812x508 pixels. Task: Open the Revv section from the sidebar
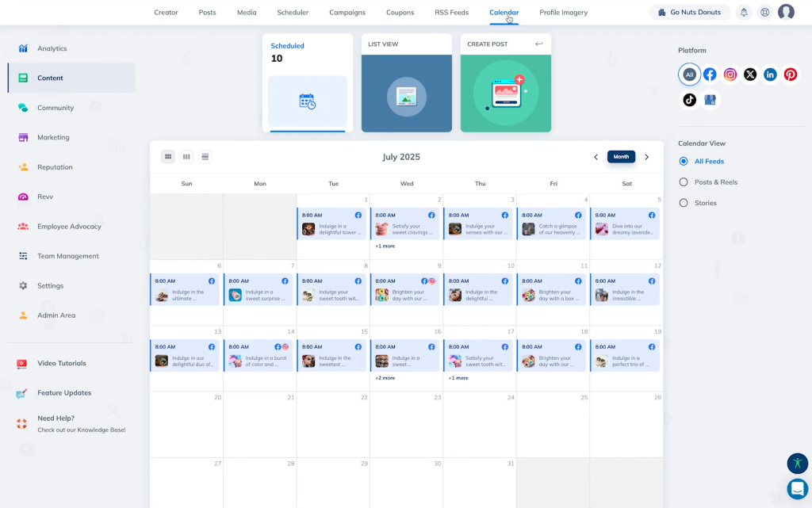tap(44, 197)
